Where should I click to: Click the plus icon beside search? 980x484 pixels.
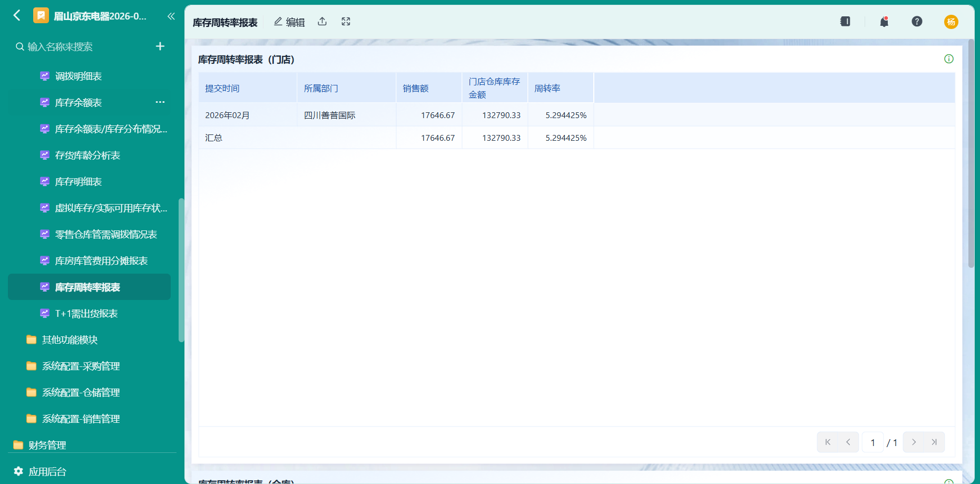click(160, 46)
